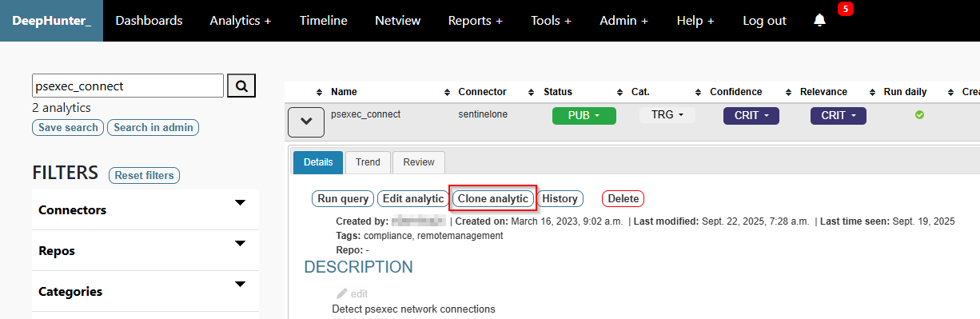Image resolution: width=980 pixels, height=319 pixels.
Task: Open the Analytics + menu
Action: click(x=241, y=21)
